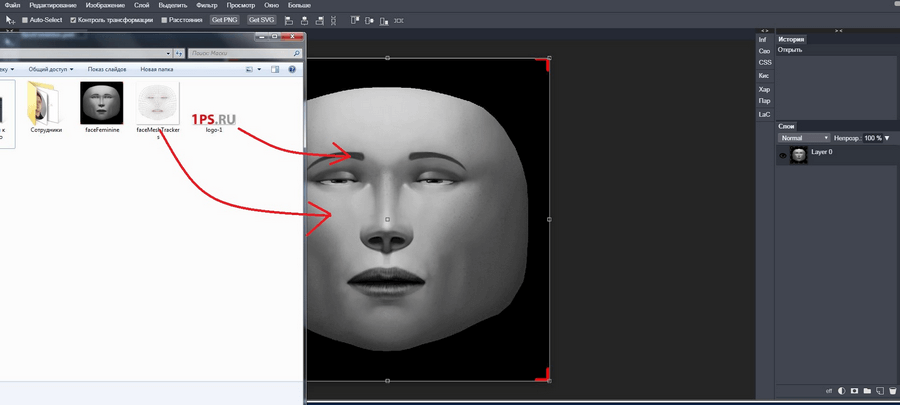
Task: Click Explorer search magnifier icon
Action: 296,53
